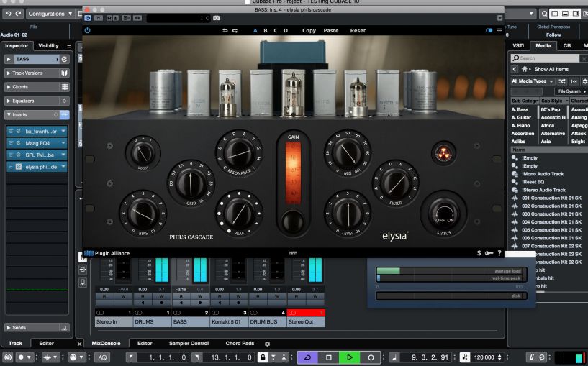Viewport: 588px width, 366px height.
Task: Click the Cubase undo arrow in top toolbar
Action: [8, 14]
